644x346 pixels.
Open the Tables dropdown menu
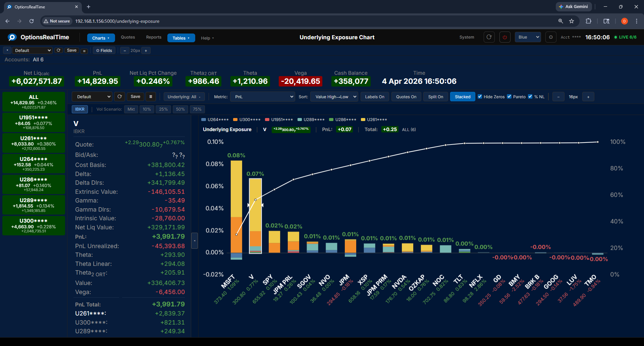pyautogui.click(x=181, y=38)
